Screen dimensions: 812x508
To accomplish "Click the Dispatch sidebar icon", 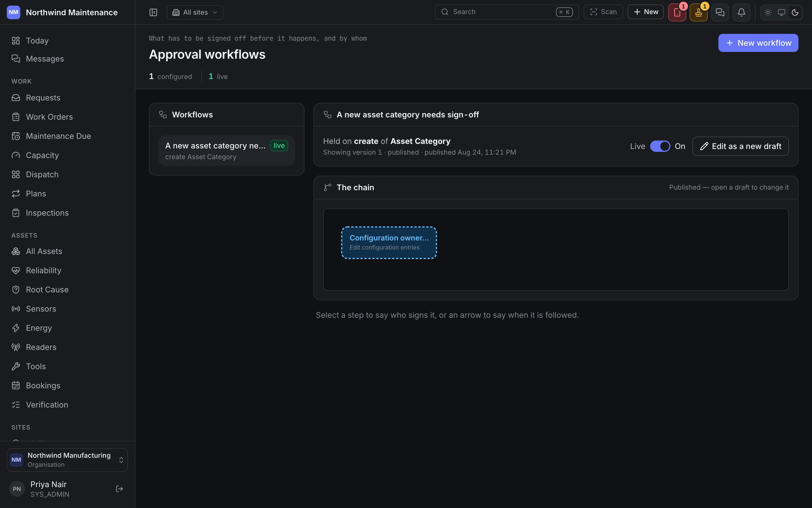I will point(16,174).
